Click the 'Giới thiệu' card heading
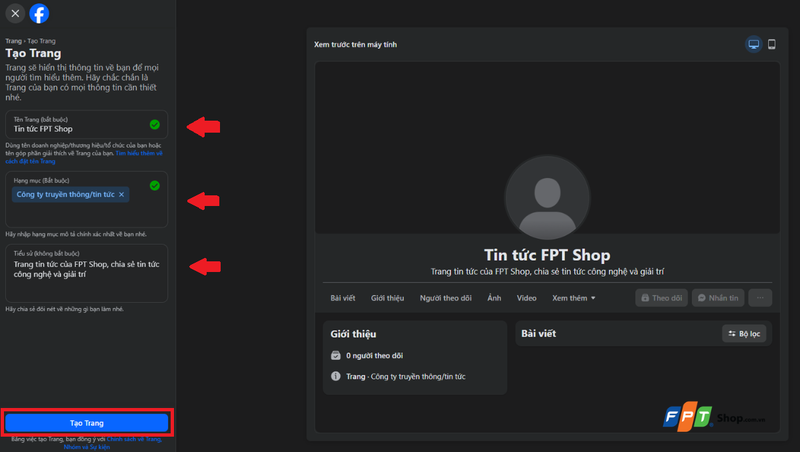The image size is (800, 452). [x=353, y=334]
